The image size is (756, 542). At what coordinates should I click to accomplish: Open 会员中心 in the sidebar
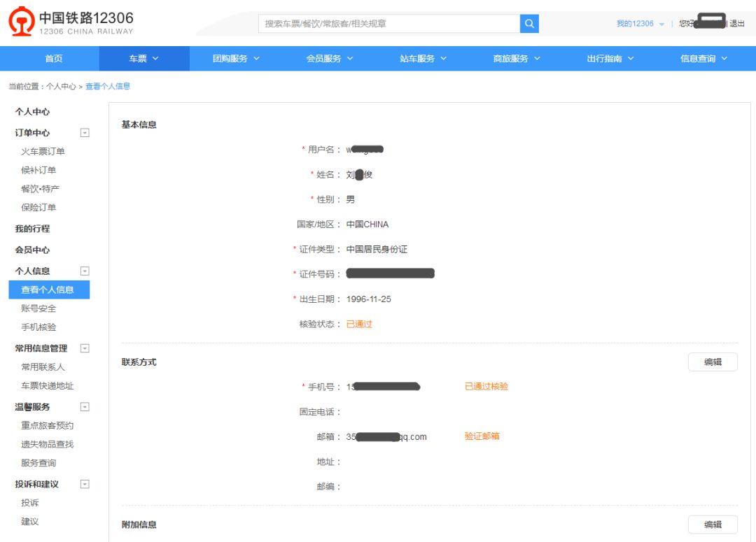[x=32, y=250]
